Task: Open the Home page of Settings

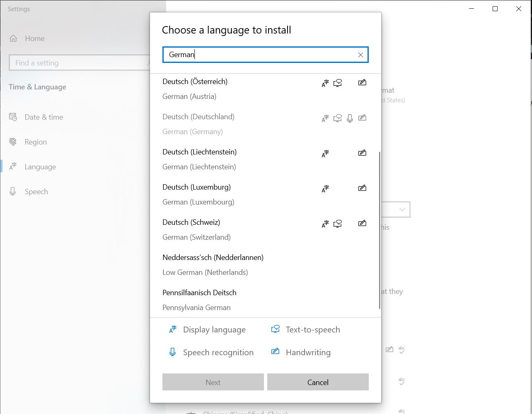Action: [34, 38]
